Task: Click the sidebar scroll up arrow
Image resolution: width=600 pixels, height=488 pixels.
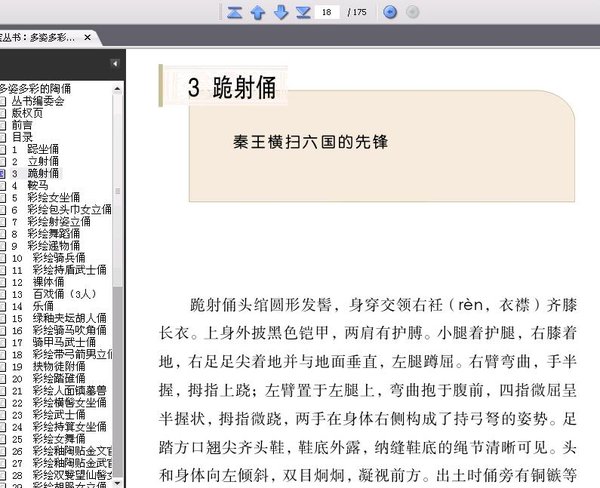Action: 117,89
